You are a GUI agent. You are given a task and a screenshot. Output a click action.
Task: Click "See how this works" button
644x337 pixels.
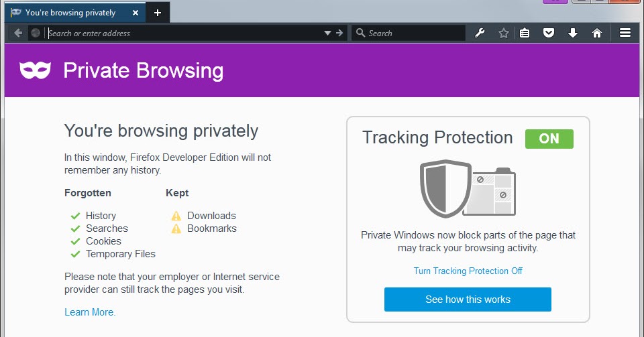click(x=468, y=299)
